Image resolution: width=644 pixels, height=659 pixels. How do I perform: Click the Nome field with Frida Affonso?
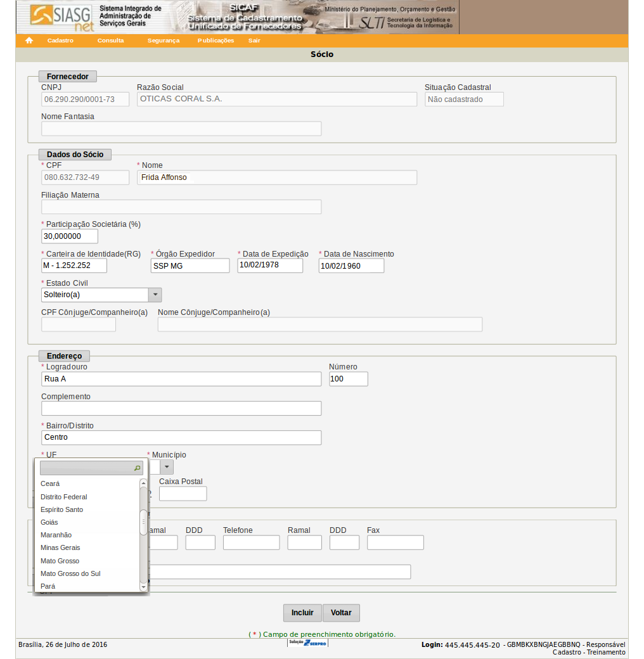pyautogui.click(x=277, y=177)
